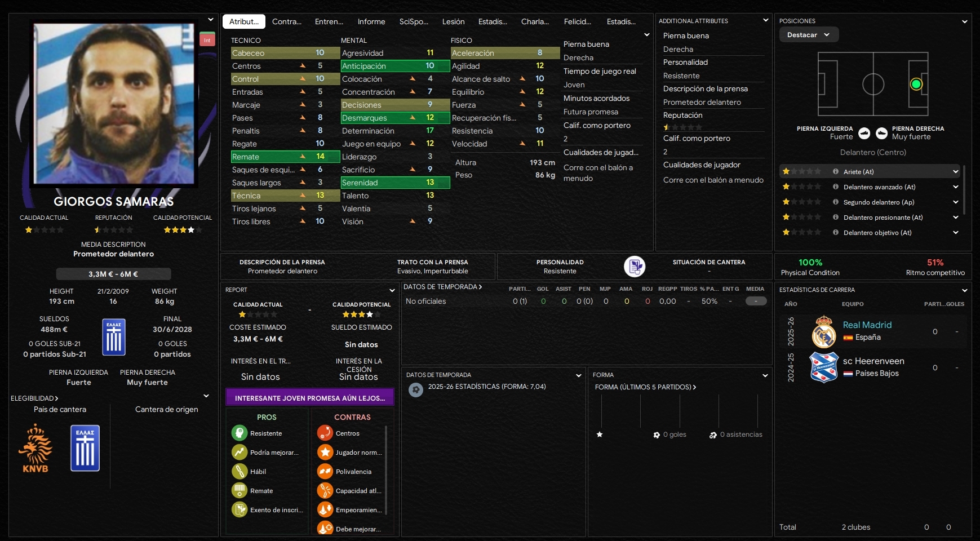Switch to the Informe tab
The image size is (980, 541).
coord(371,21)
